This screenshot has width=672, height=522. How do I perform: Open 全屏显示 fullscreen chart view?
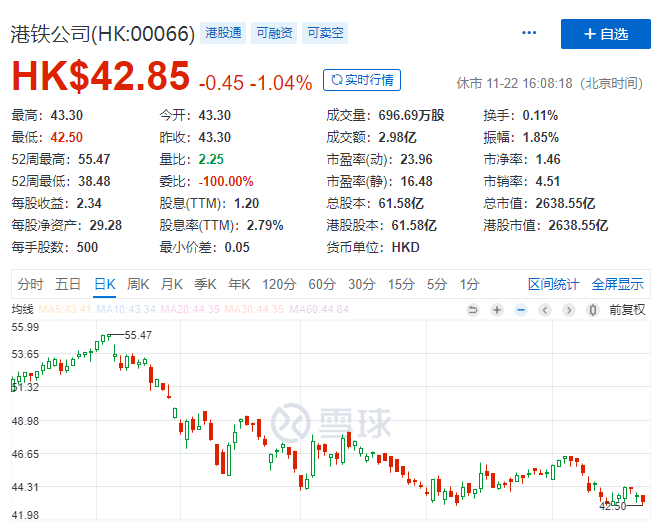(618, 284)
